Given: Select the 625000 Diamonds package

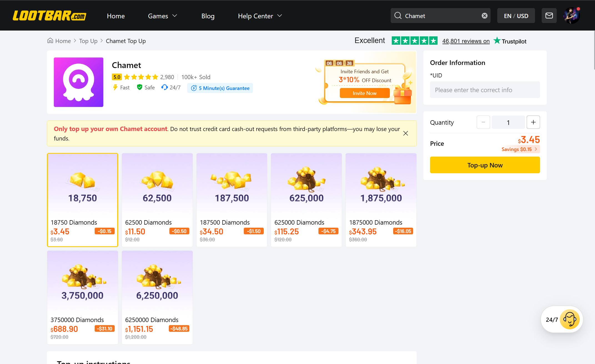Looking at the screenshot, I should (306, 200).
